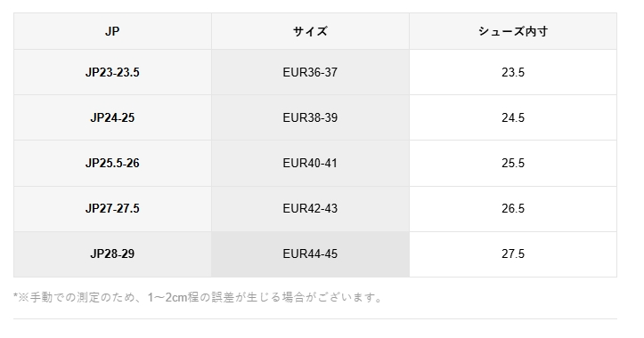The width and height of the screenshot is (644, 338).
Task: Select the 25.5 inner length value
Action: point(513,164)
